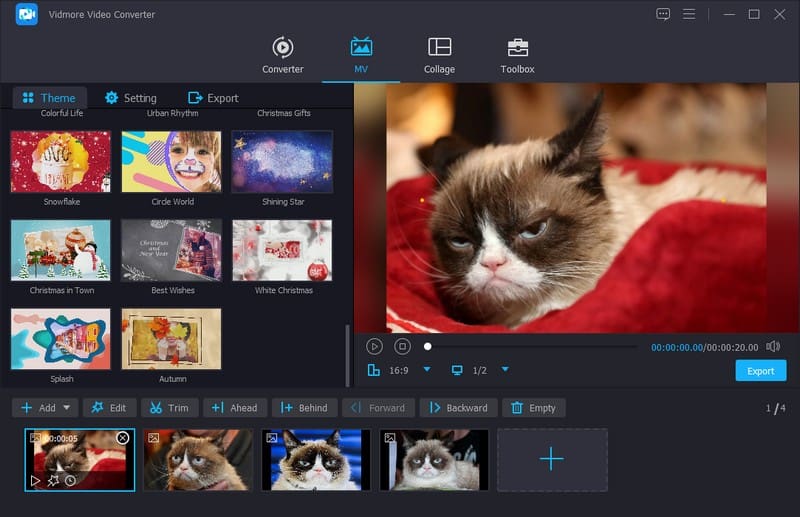Select the Circle World theme thumbnail
Image resolution: width=800 pixels, height=517 pixels.
point(171,162)
